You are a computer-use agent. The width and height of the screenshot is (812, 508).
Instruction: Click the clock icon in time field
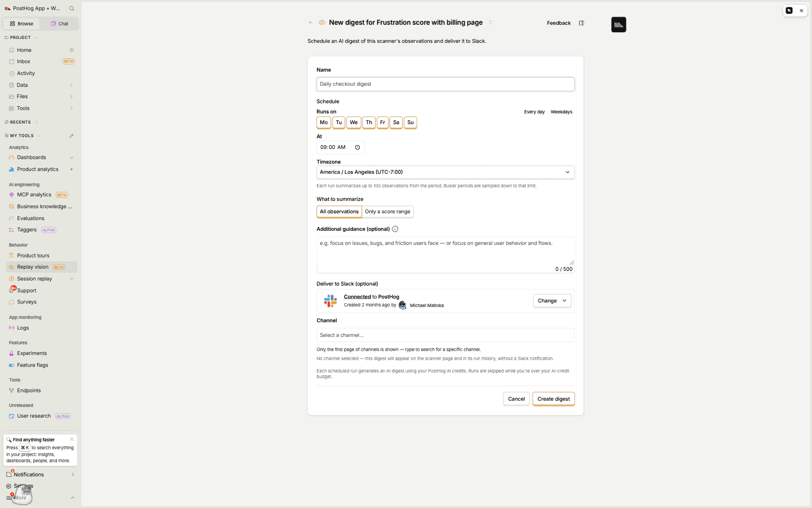tap(358, 147)
